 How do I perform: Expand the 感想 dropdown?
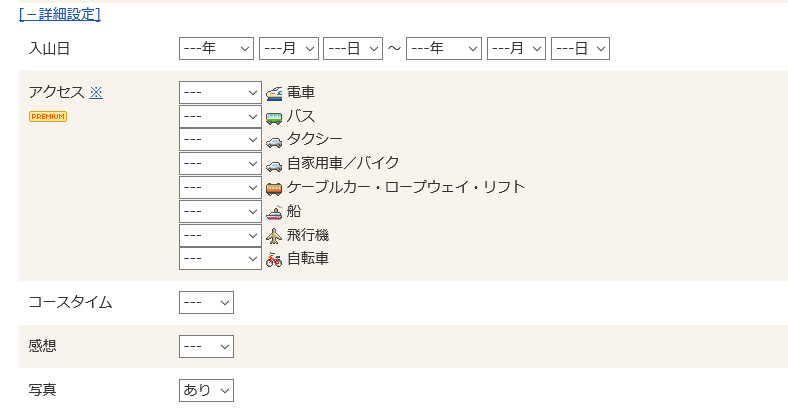pos(206,346)
